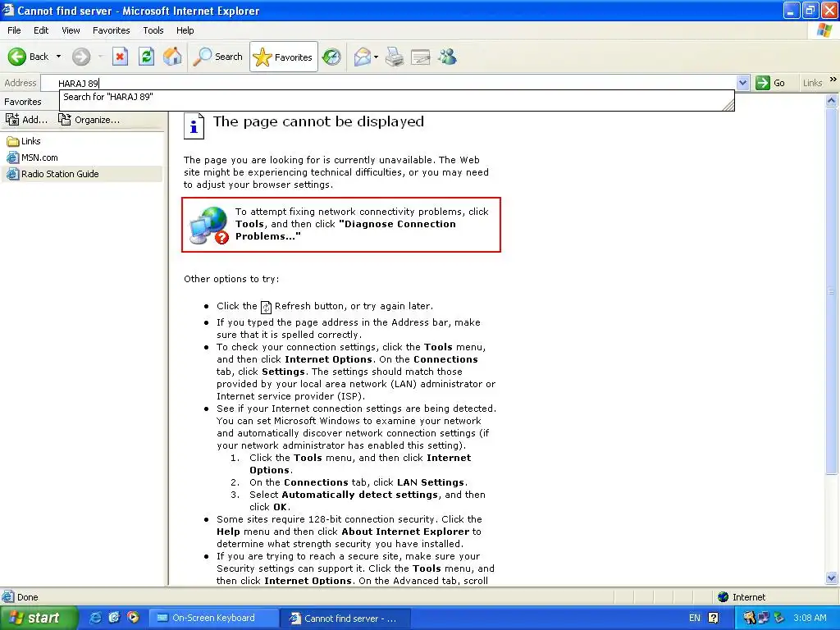Open the Edit menu
This screenshot has width=840, height=630.
41,30
